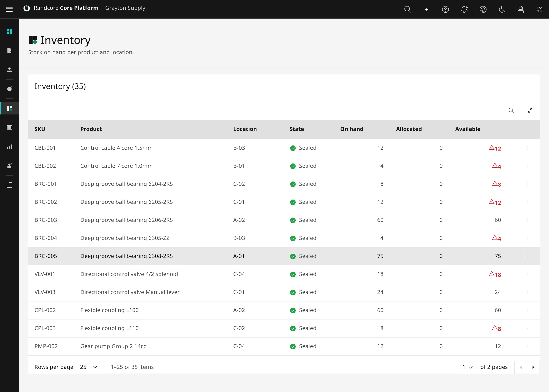The height and width of the screenshot is (392, 549).
Task: Sort by the SKU column header
Action: [40, 129]
